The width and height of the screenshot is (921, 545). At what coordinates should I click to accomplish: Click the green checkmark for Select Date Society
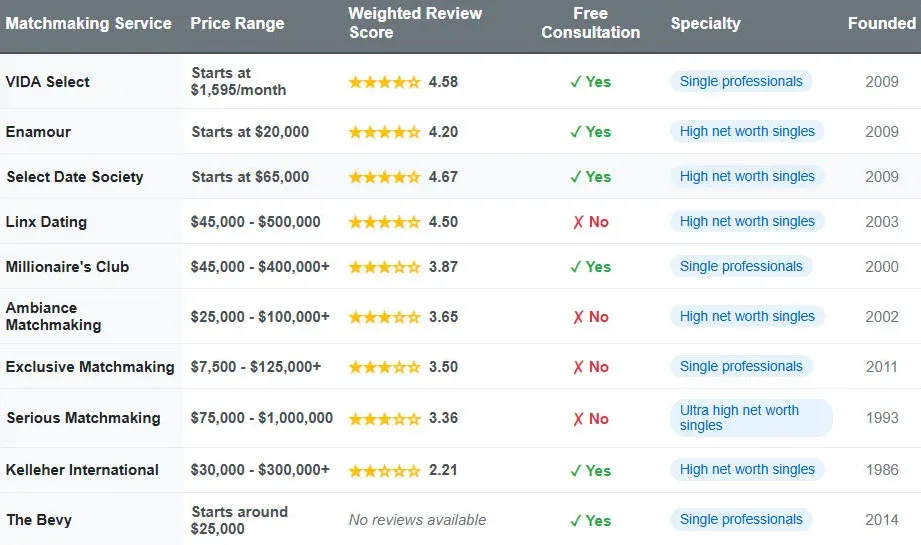[x=575, y=177]
